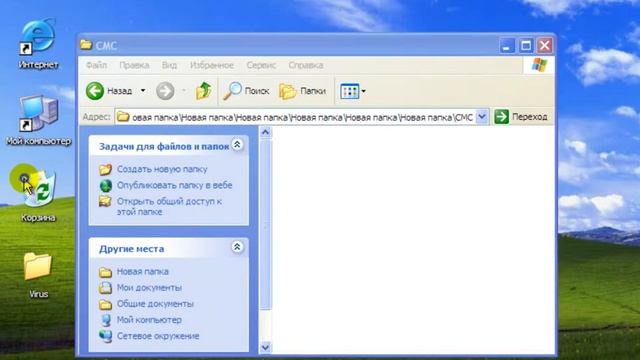
Task: Open the Вид menu
Action: pyautogui.click(x=169, y=65)
